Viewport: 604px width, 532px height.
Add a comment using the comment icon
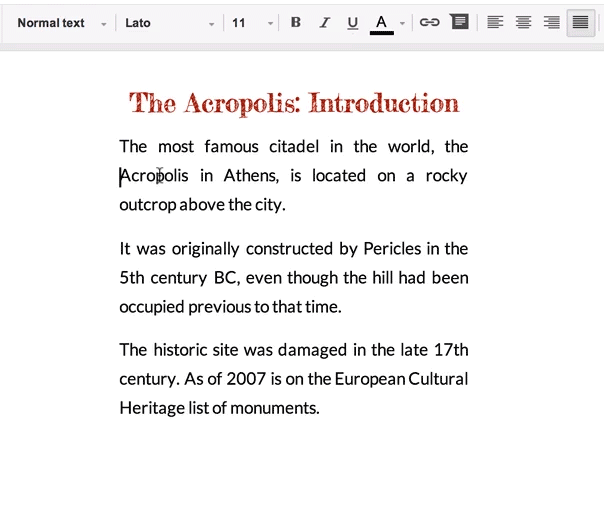pos(459,22)
